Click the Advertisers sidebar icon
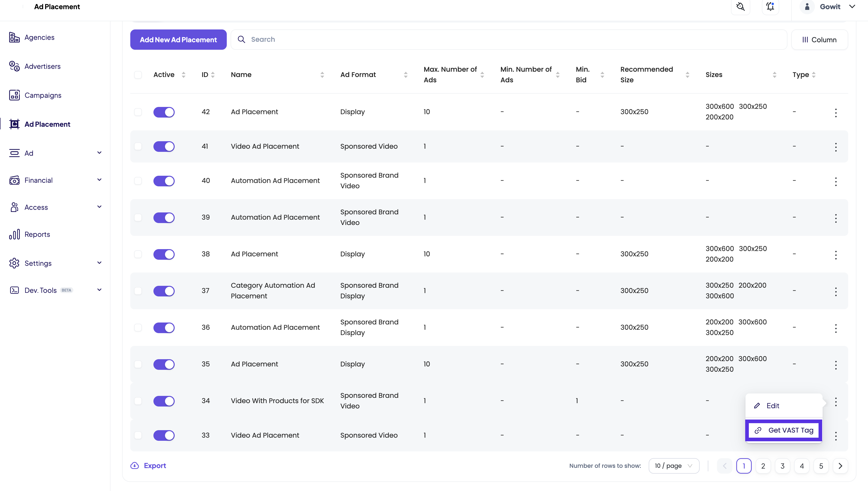Viewport: 868px width, 491px height. click(x=14, y=66)
